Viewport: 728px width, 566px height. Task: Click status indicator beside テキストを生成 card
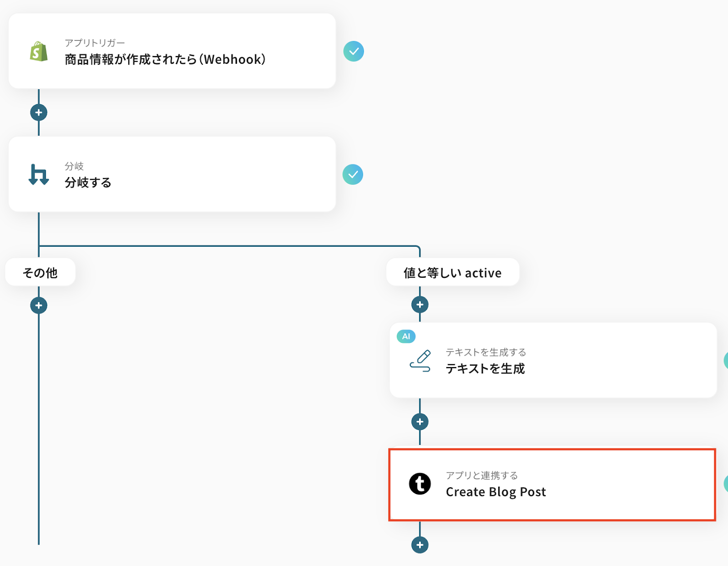(726, 360)
